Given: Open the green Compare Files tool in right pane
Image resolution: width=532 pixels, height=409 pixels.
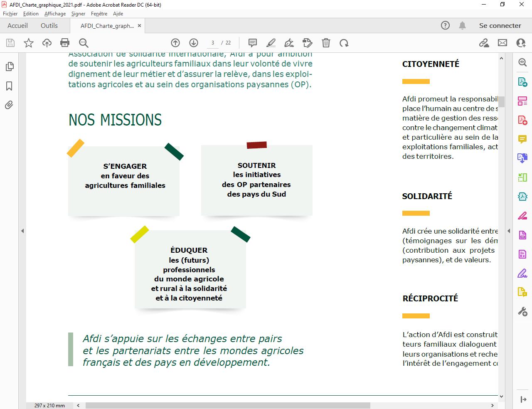Looking at the screenshot, I should [x=522, y=178].
